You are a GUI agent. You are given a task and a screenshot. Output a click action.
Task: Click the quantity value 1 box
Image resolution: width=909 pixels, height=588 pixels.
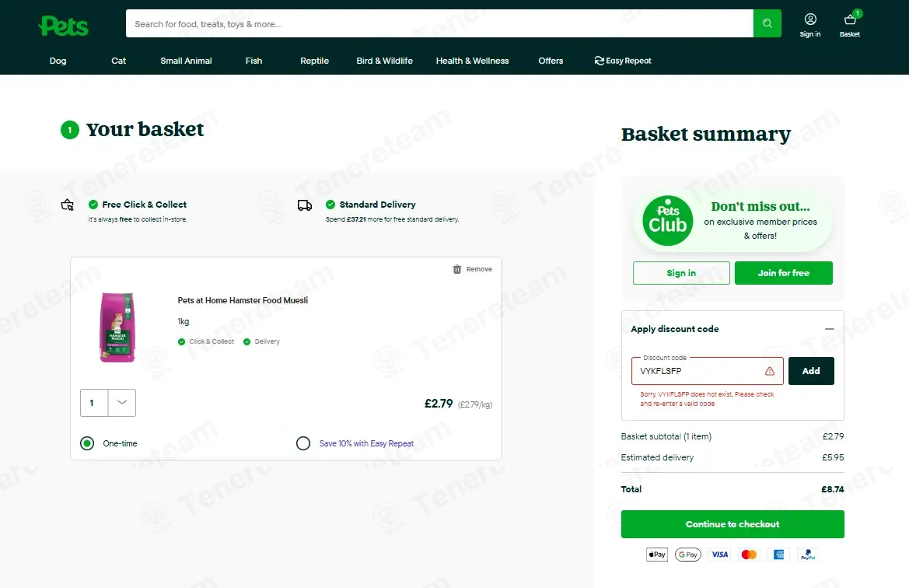[x=94, y=402]
